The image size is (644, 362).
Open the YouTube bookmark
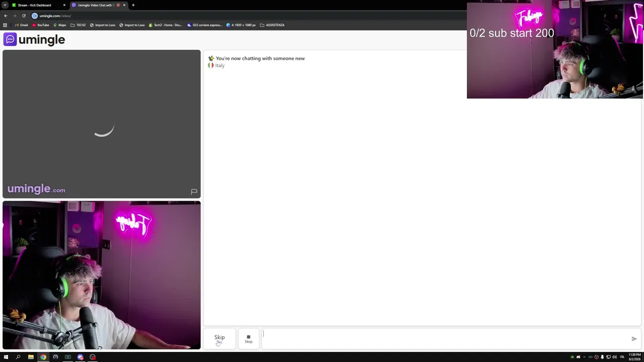click(41, 25)
